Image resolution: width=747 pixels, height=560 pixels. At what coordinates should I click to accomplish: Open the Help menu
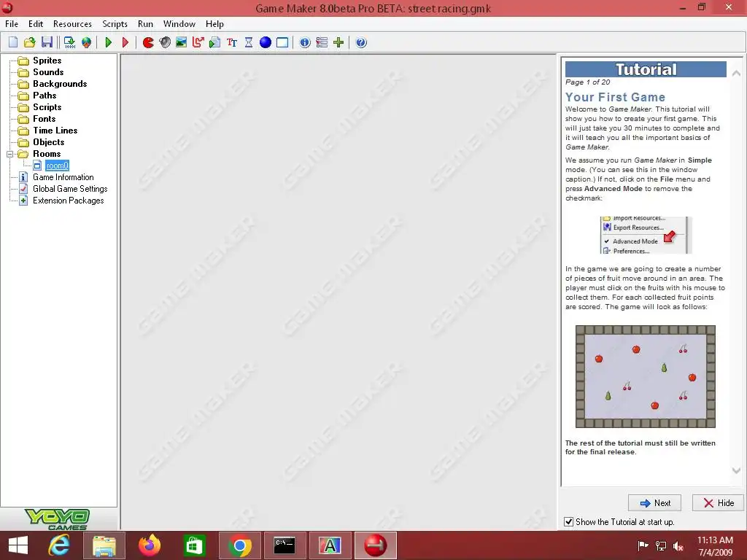coord(214,24)
